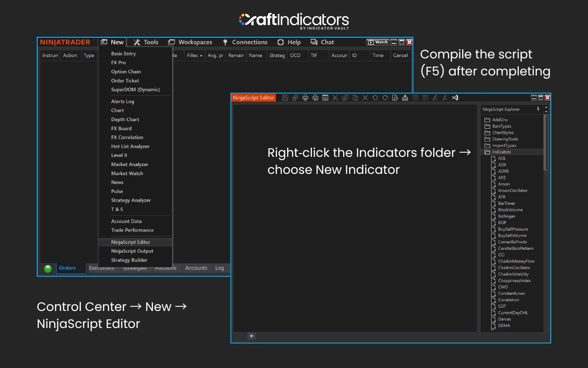Click the Save All icon in editor toolbar
The height and width of the screenshot is (368, 588).
295,98
